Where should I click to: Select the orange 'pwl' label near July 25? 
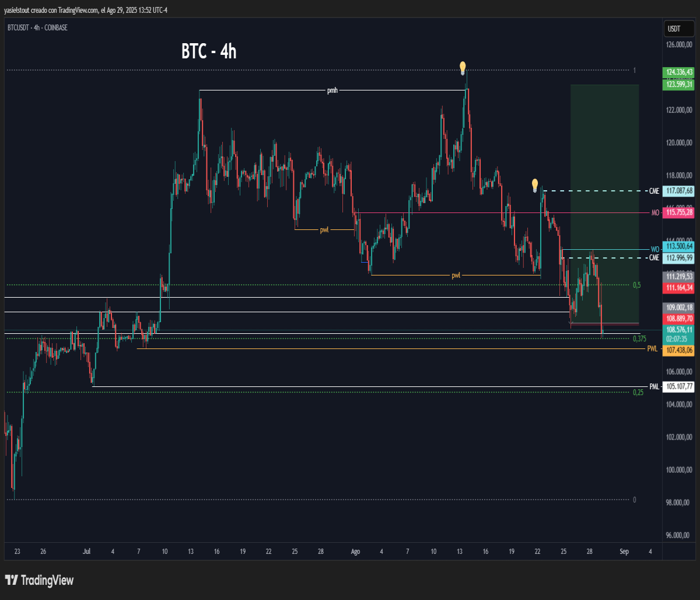pyautogui.click(x=324, y=229)
